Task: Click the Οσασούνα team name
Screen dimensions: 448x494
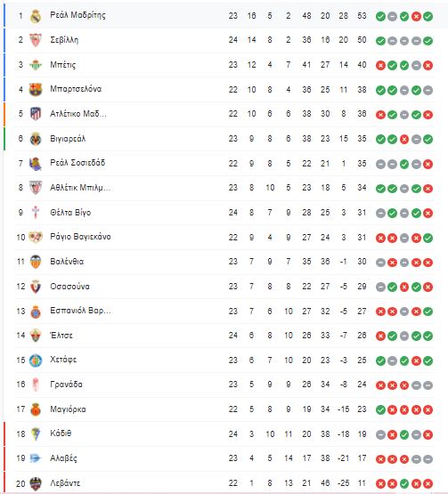Action: click(x=70, y=287)
